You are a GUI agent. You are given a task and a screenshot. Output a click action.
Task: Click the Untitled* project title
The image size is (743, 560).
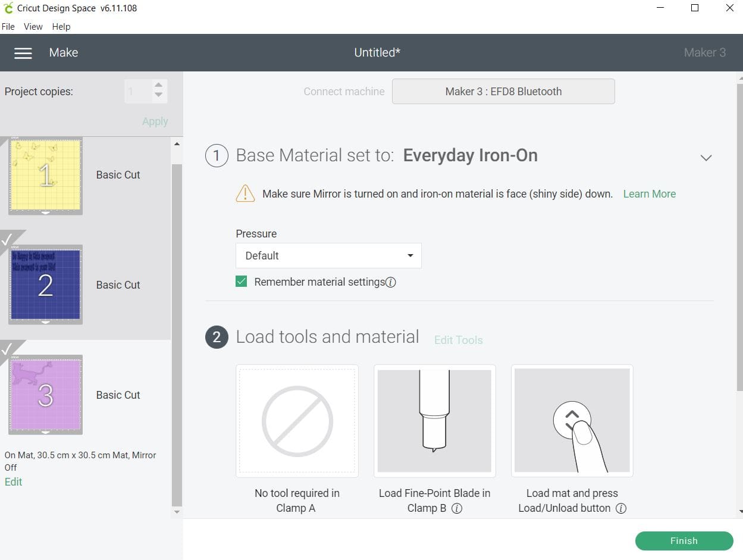[377, 52]
